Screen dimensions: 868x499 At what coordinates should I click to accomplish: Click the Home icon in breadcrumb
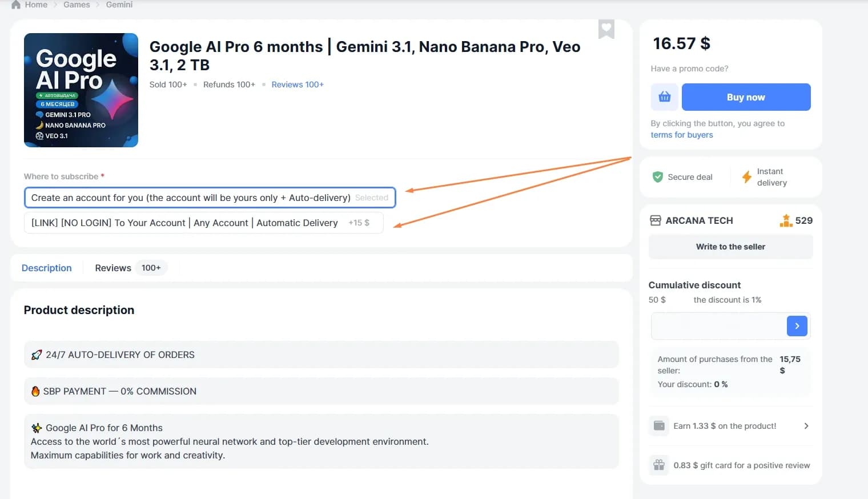(16, 5)
